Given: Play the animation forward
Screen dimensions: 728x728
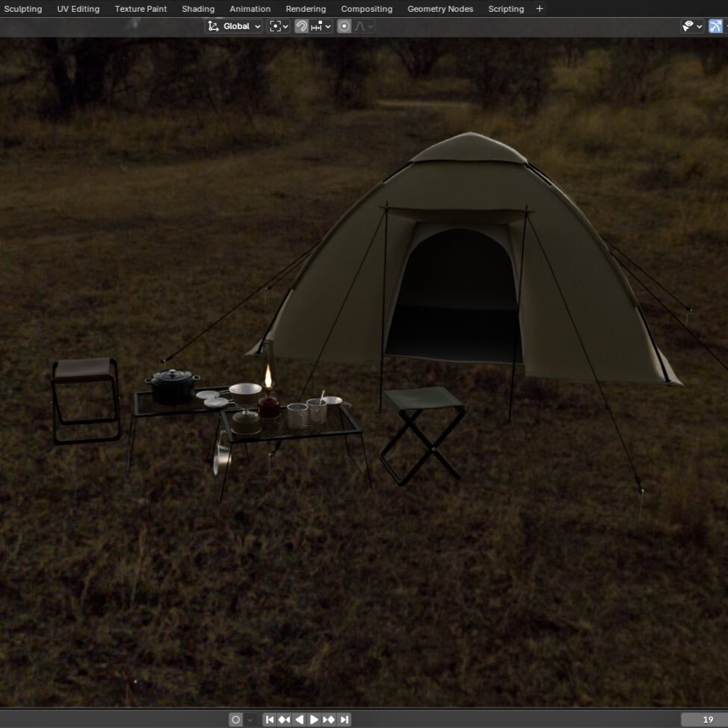Looking at the screenshot, I should [314, 720].
